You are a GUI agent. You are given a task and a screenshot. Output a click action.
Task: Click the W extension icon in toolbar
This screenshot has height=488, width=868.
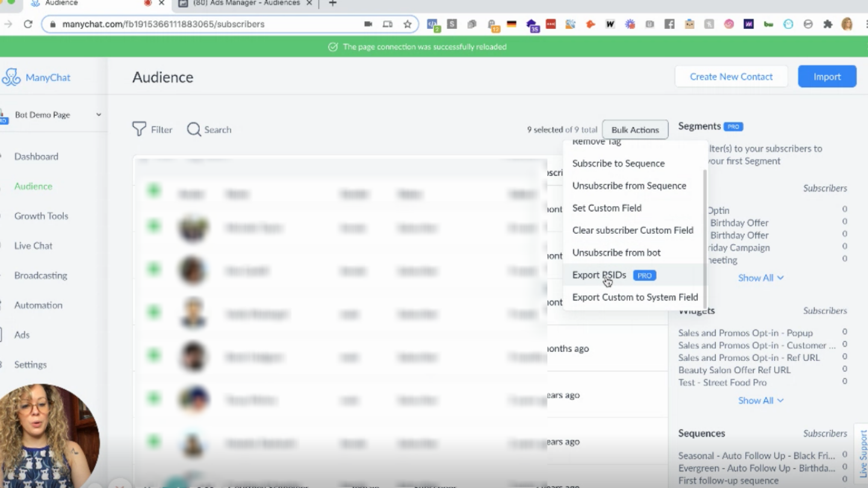pyautogui.click(x=610, y=24)
